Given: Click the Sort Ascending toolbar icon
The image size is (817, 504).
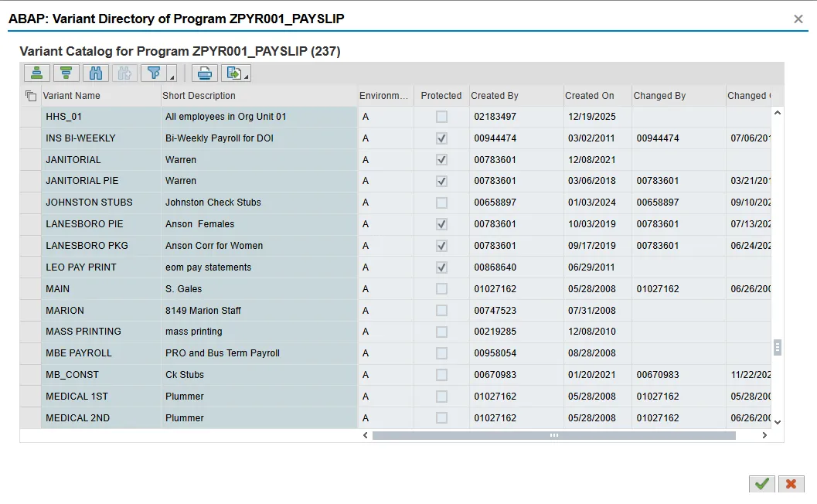Looking at the screenshot, I should point(36,73).
